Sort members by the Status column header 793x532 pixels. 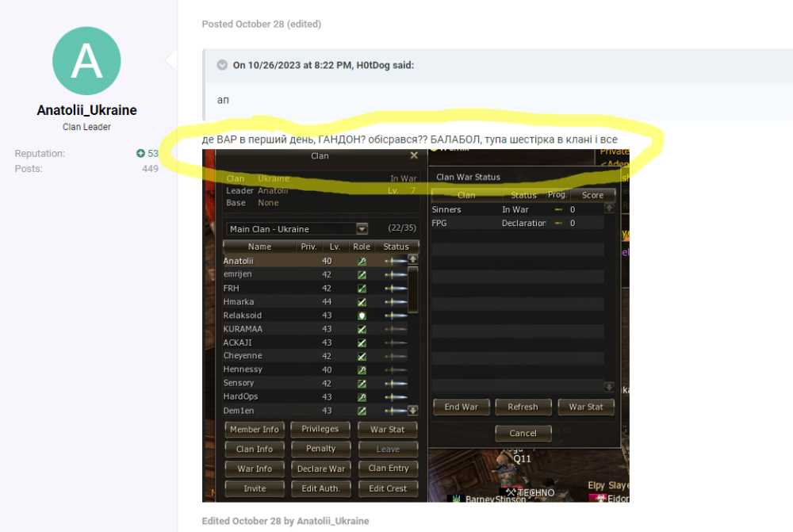396,247
